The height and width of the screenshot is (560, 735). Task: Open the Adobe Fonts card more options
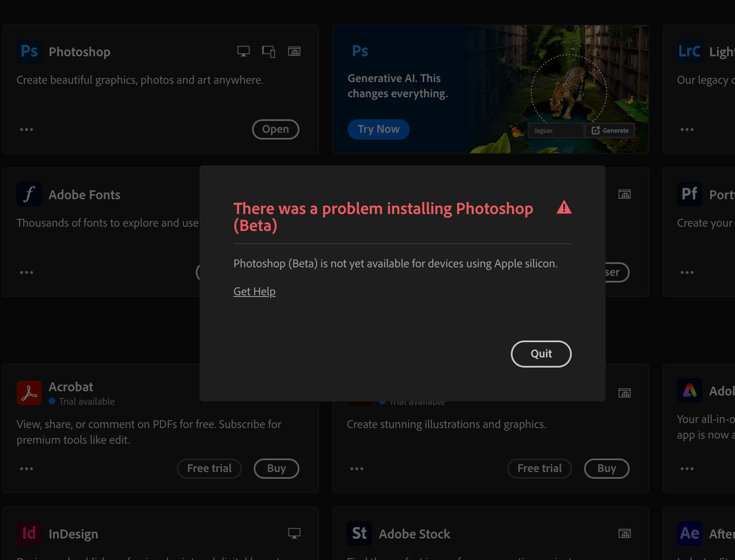coord(26,272)
